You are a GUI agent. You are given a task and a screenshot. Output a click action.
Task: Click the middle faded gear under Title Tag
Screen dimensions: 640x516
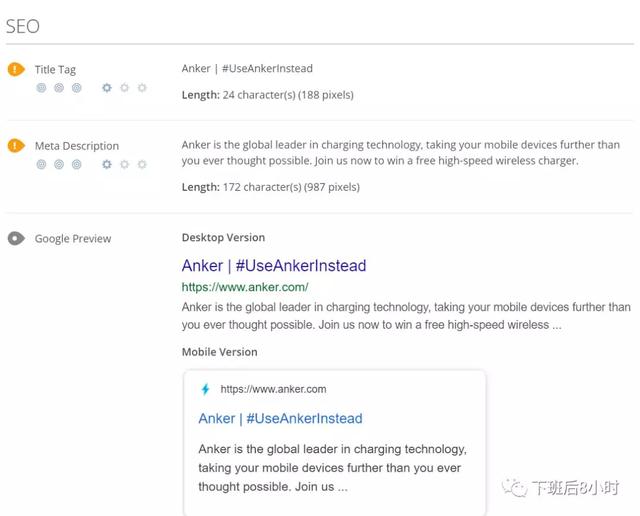[124, 87]
